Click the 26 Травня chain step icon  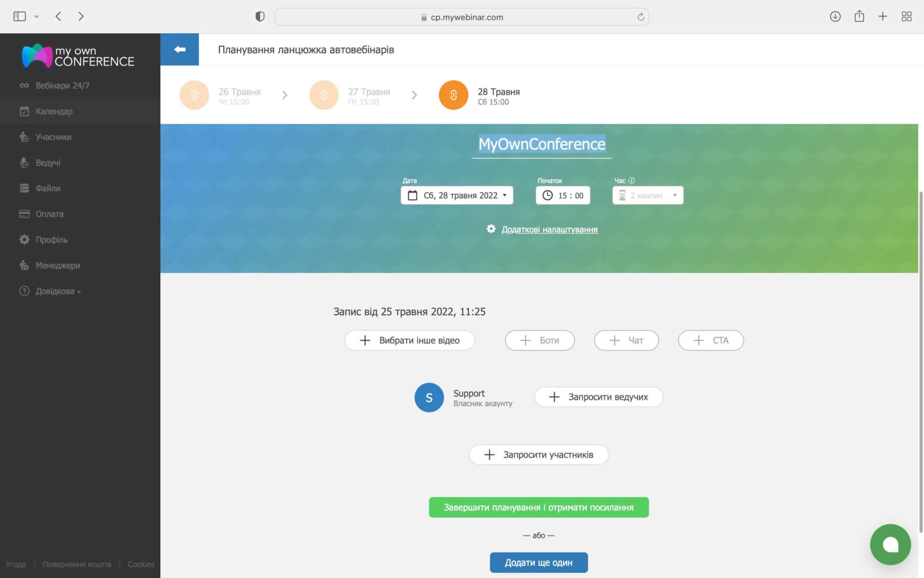194,95
